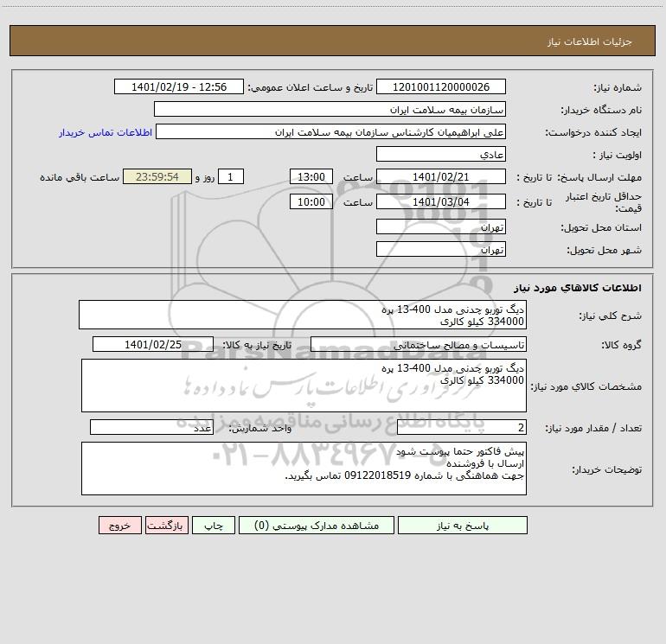Screen dimensions: 666x644
Task: Click the delivery city field تهران
Action: [441, 249]
